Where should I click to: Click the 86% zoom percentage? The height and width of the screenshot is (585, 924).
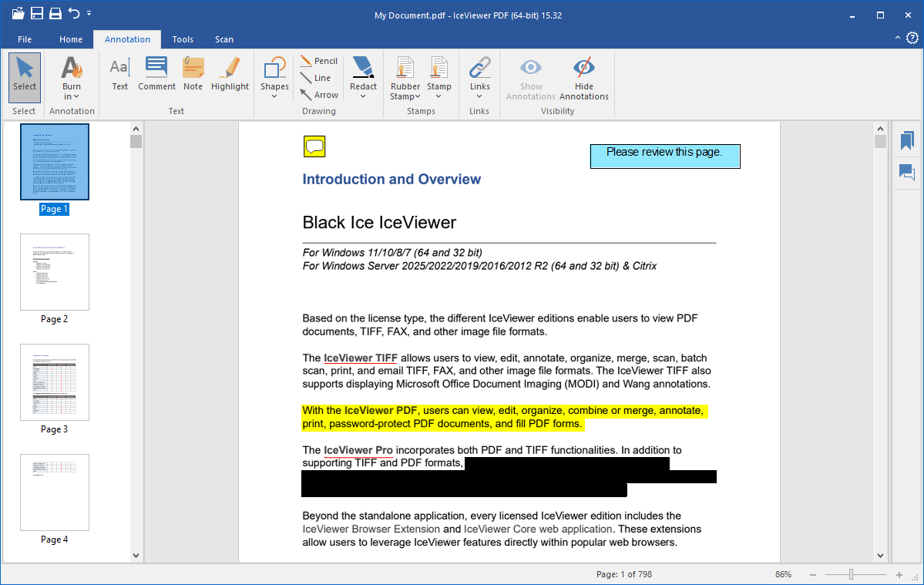pos(783,574)
